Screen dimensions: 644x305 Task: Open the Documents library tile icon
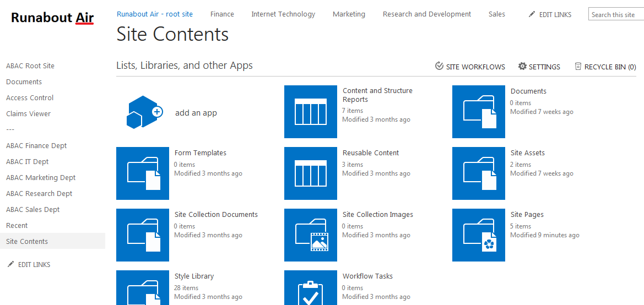point(479,112)
